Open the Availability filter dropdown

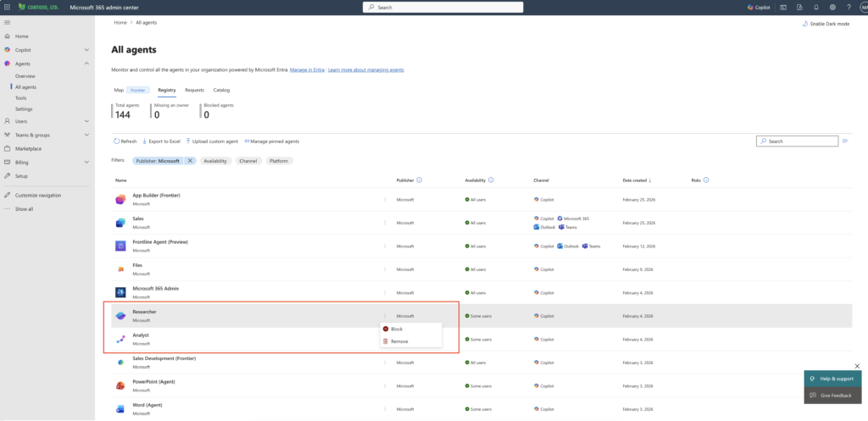[214, 160]
